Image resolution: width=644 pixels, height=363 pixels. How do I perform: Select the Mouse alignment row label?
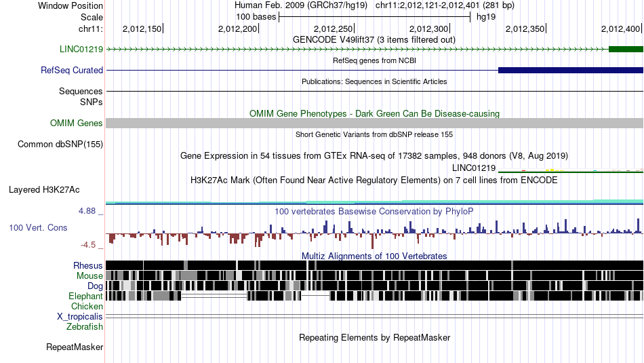click(x=89, y=276)
